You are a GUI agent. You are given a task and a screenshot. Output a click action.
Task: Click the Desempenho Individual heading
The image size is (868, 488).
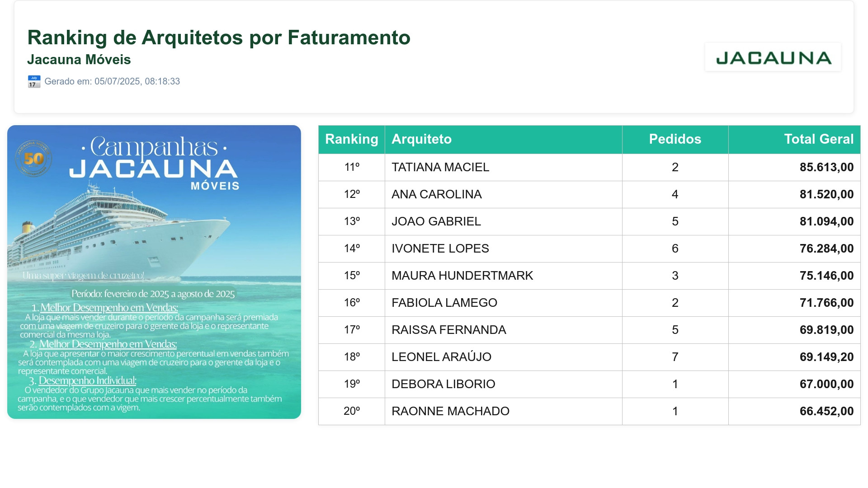point(87,380)
